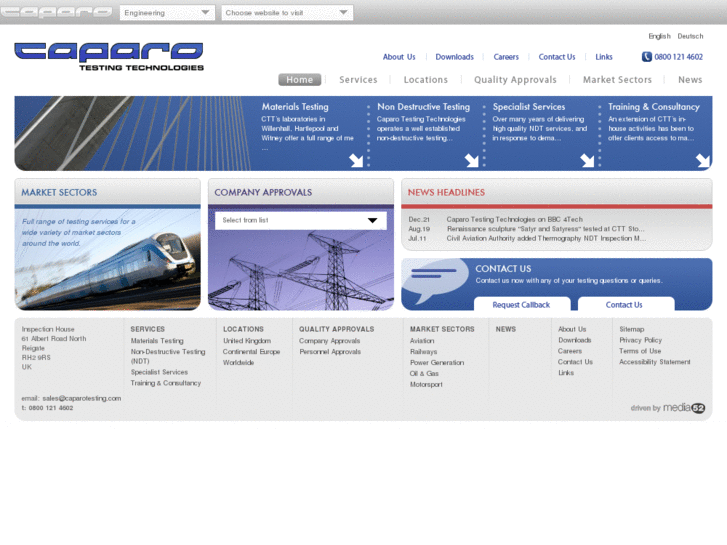Click the bridge cables banner image

coord(133,134)
